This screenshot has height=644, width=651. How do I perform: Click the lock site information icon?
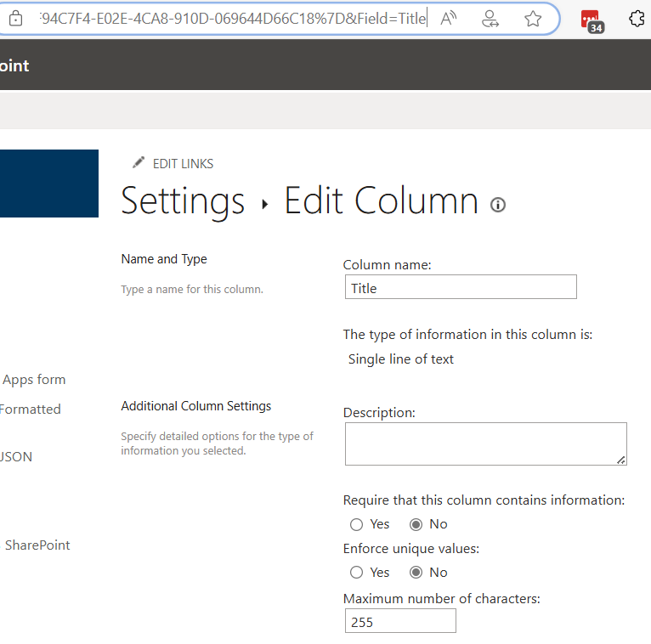click(15, 19)
